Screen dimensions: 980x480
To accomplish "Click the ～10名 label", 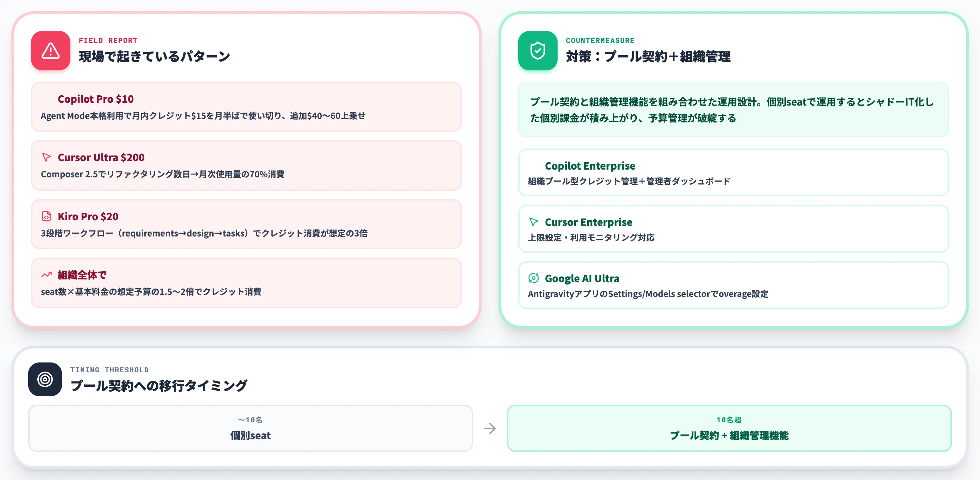I will pyautogui.click(x=250, y=420).
